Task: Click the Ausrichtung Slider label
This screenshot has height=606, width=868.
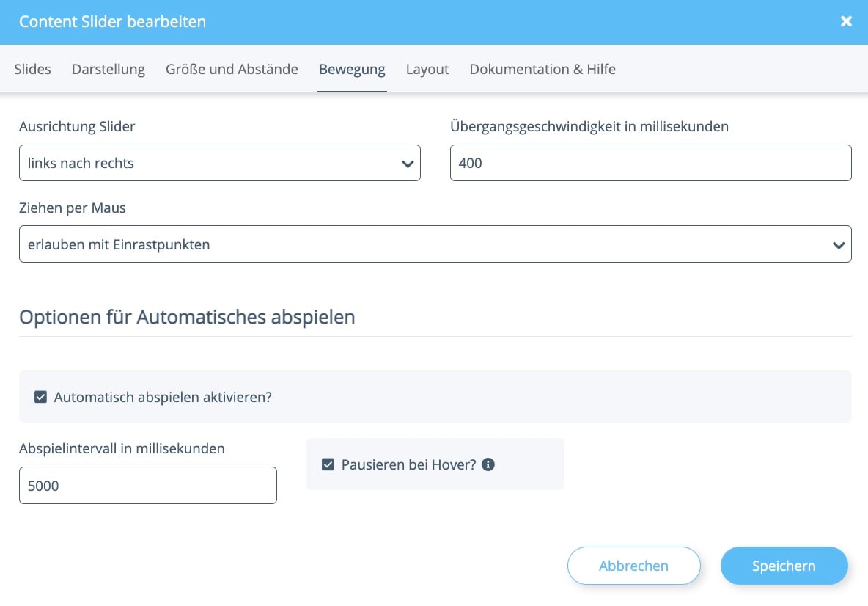Action: [77, 126]
